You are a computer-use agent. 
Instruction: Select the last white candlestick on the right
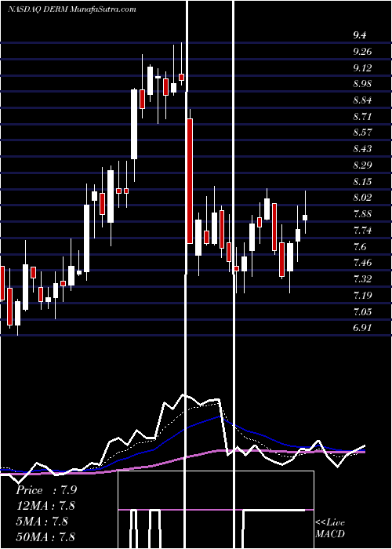click(305, 217)
